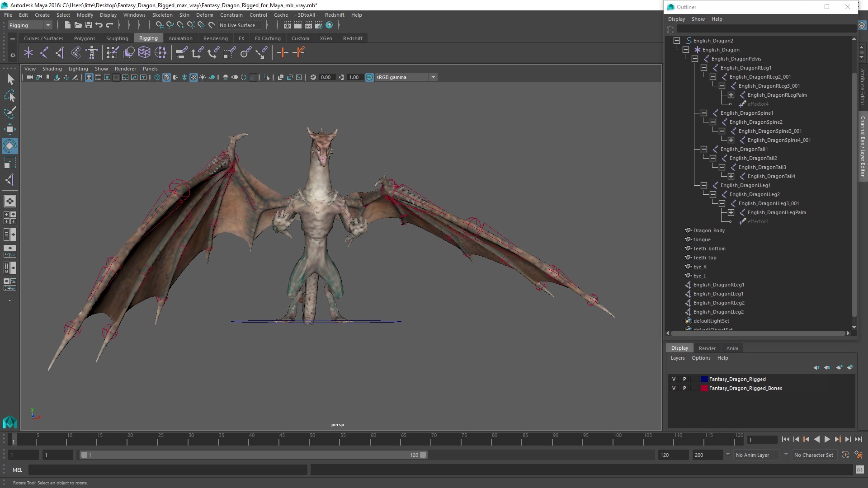Collapse English_DragonPelvis node in Outliner
868x488 pixels.
[x=695, y=59]
